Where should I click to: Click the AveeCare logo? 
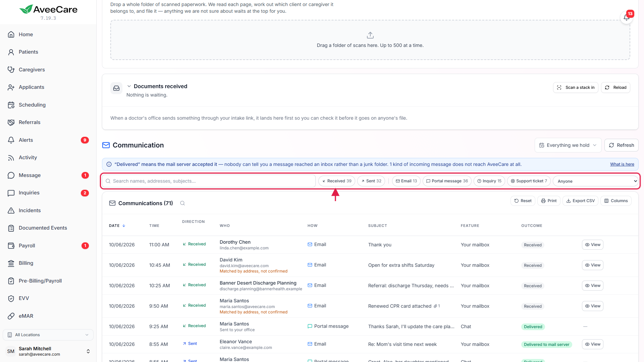click(x=48, y=9)
